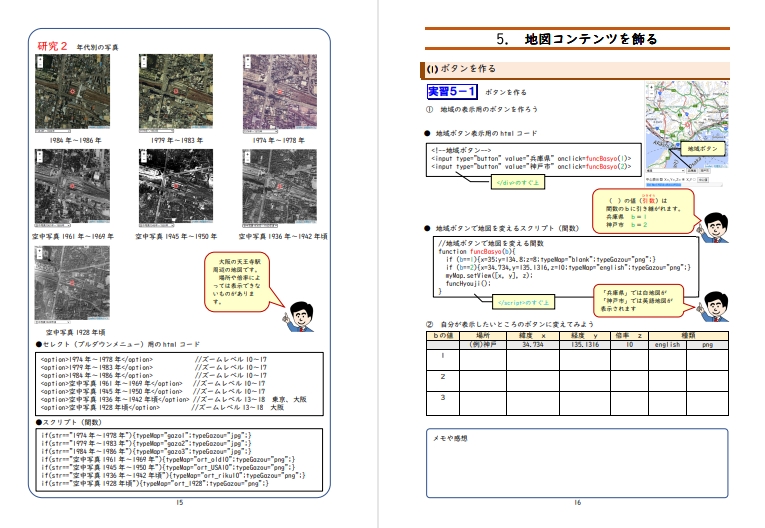Select the 1979年～1983年 aerial photo
This screenshot has height=528, width=765.
pos(176,93)
